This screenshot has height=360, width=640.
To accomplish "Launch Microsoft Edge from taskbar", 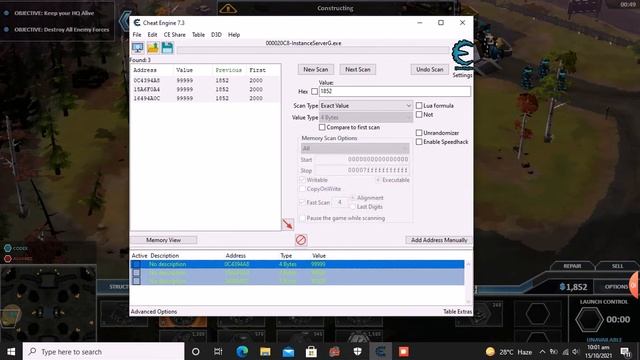I will click(x=242, y=351).
